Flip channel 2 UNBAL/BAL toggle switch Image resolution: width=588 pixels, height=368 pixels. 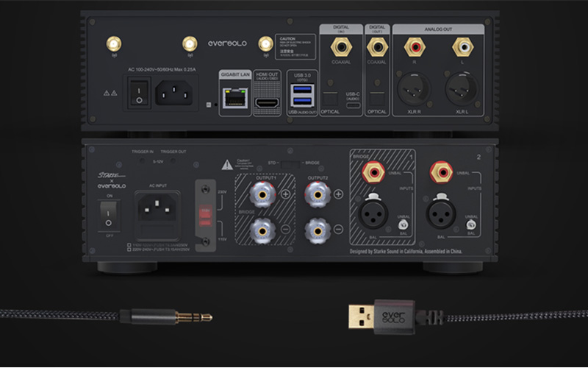[471, 224]
